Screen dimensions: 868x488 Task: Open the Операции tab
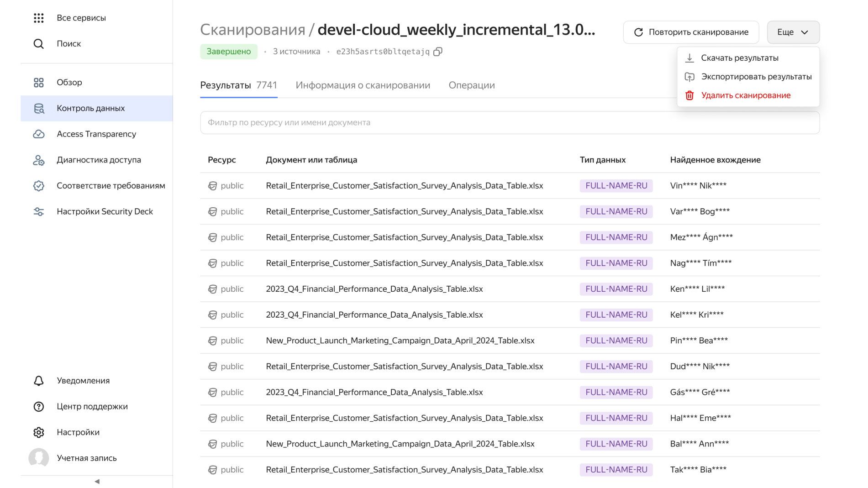(x=471, y=85)
